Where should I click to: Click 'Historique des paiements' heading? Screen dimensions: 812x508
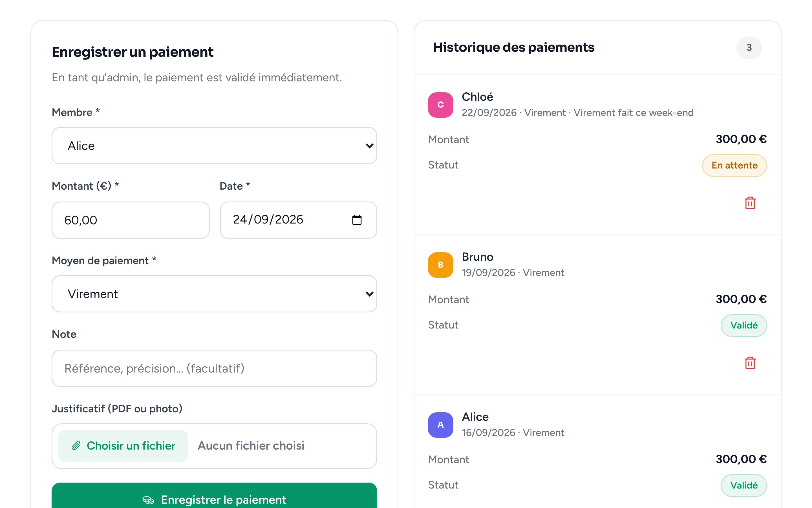point(513,47)
